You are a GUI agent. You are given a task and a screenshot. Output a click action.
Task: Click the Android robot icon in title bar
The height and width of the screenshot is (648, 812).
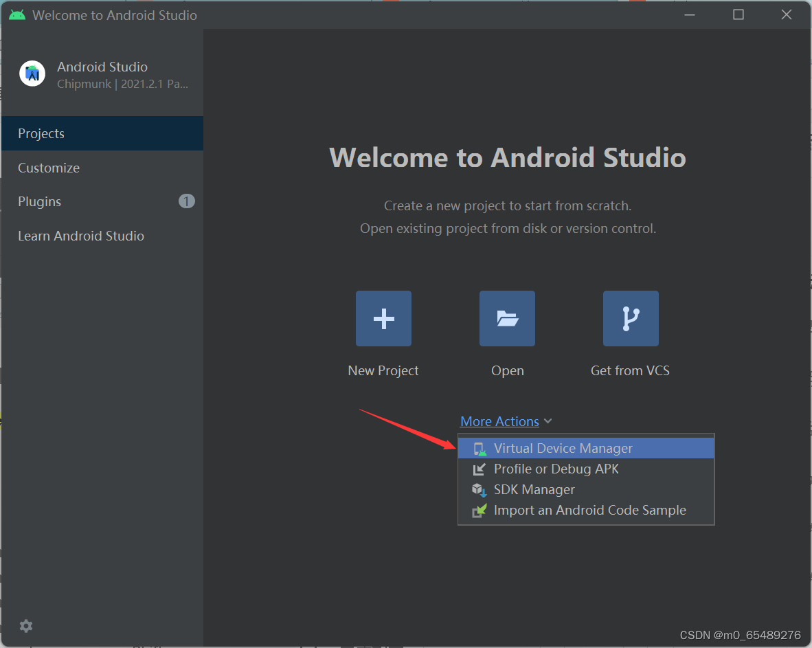[x=17, y=15]
